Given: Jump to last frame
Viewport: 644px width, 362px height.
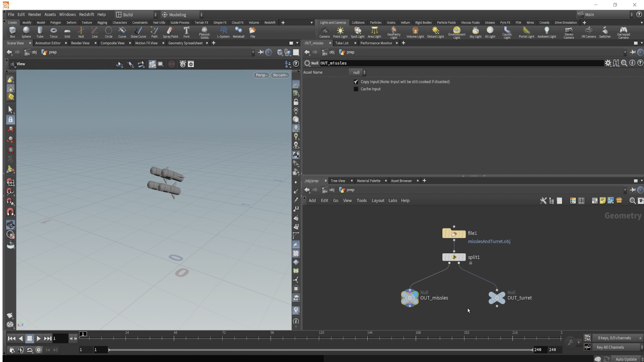Looking at the screenshot, I should coord(48,339).
